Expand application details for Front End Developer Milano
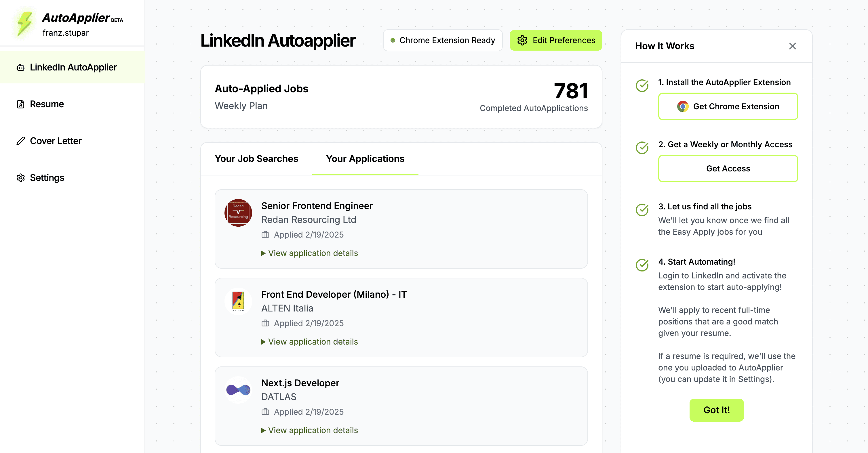 tap(310, 341)
